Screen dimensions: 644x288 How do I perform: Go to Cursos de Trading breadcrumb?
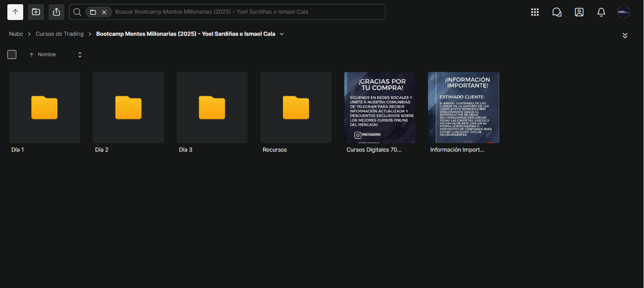[x=60, y=34]
